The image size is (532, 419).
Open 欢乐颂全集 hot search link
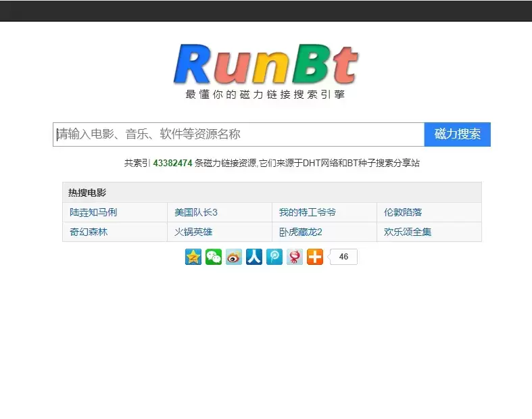[x=408, y=232]
